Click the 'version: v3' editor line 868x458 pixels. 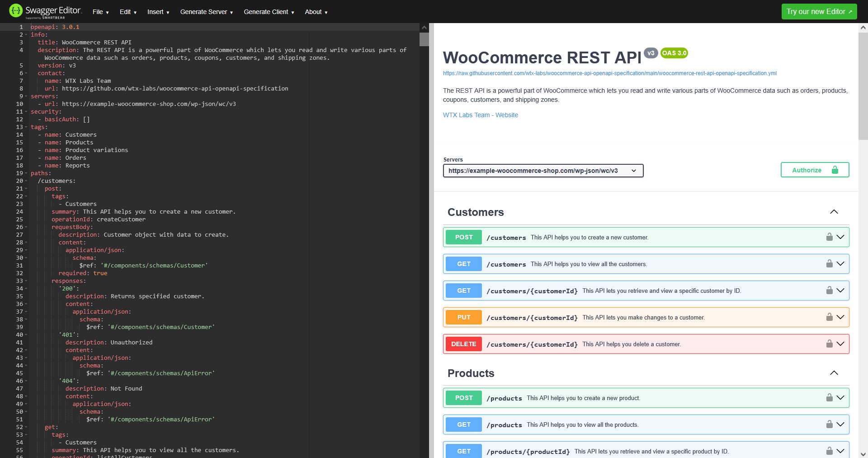(57, 66)
